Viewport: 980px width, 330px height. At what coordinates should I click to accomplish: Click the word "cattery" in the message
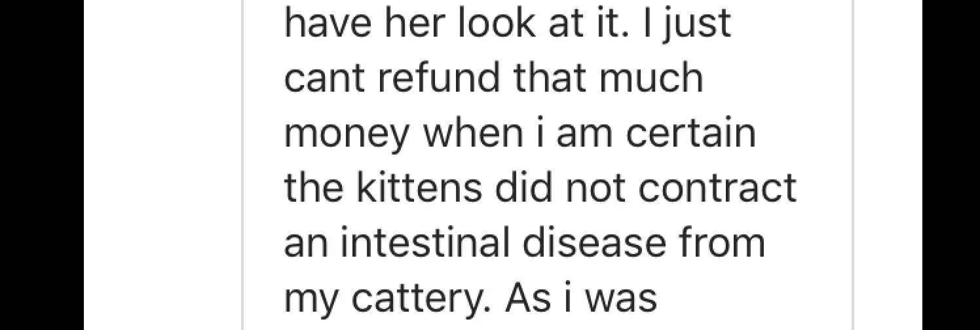coord(418,299)
